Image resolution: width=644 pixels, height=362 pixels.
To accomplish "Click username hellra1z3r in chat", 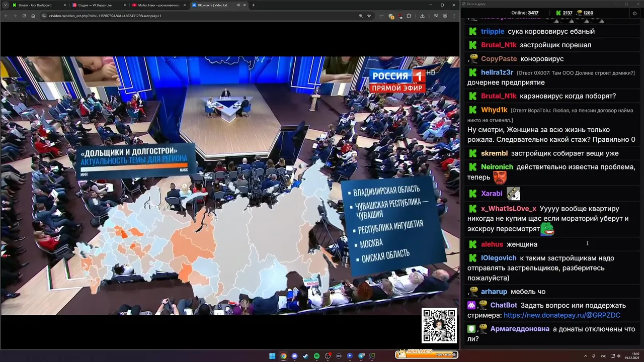I will 497,72.
